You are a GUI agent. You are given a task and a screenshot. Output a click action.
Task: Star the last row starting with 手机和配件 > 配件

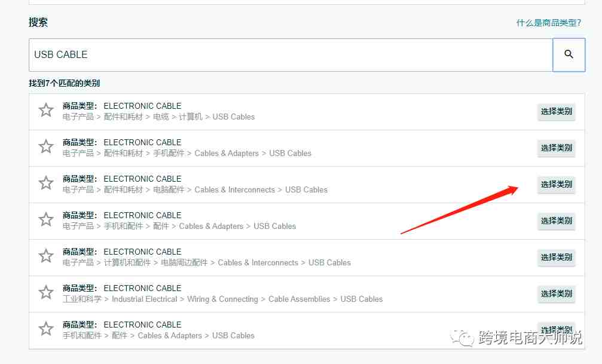tap(46, 329)
